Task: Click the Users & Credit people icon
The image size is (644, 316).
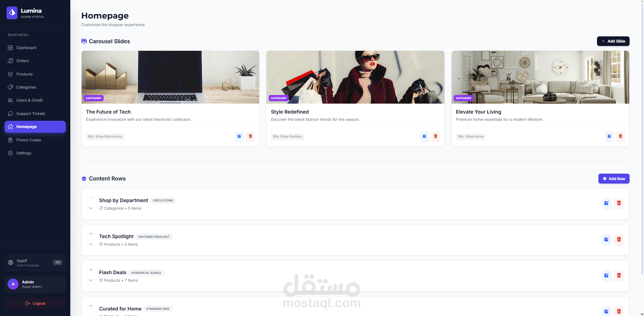Action: (x=10, y=100)
